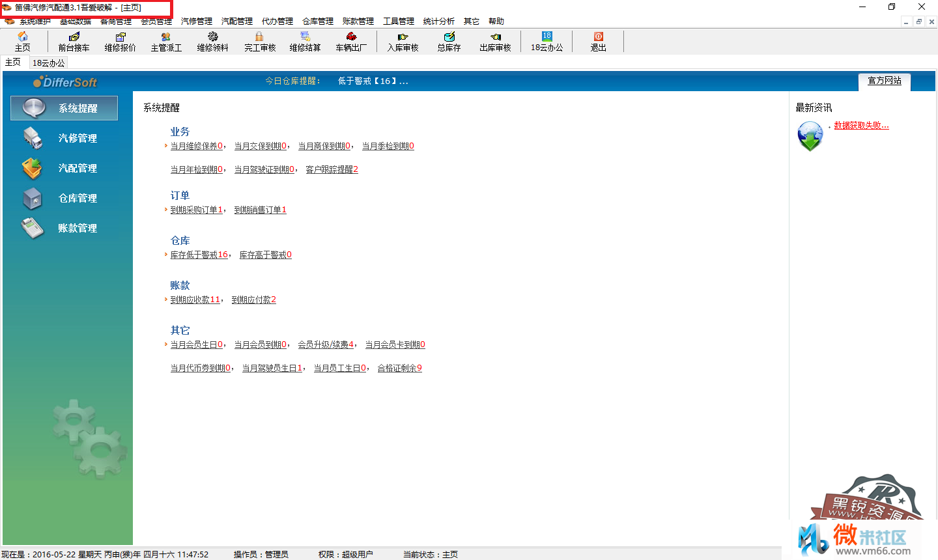Image resolution: width=938 pixels, height=560 pixels.
Task: Open 当月年检到期0 link
Action: pyautogui.click(x=197, y=170)
